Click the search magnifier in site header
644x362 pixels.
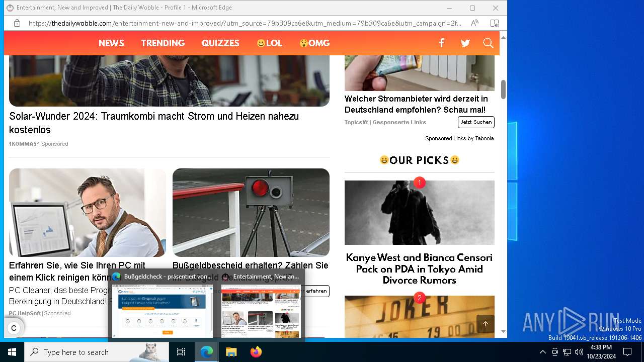[x=488, y=43]
